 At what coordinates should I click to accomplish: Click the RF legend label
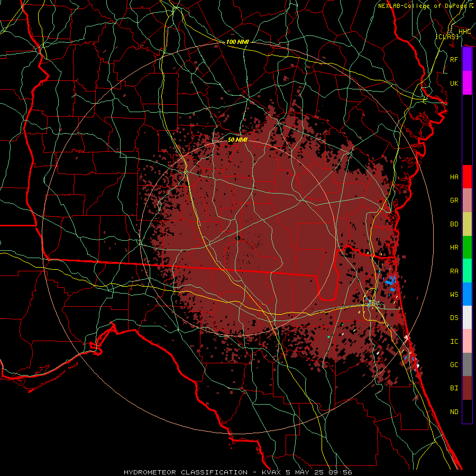click(454, 59)
